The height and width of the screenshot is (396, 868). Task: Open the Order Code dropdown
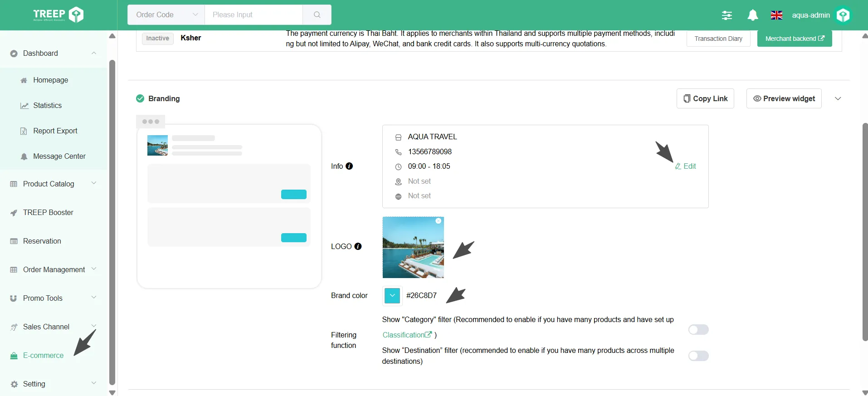166,15
